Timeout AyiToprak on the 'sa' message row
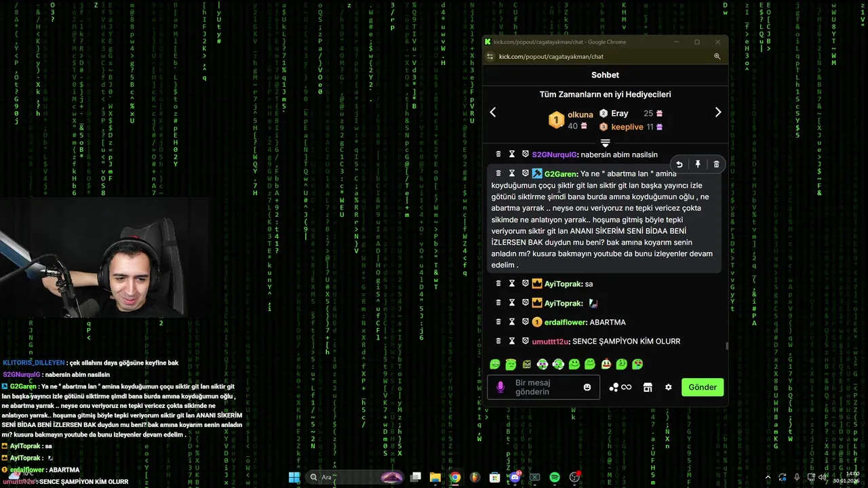This screenshot has width=868, height=488. pyautogui.click(x=512, y=284)
